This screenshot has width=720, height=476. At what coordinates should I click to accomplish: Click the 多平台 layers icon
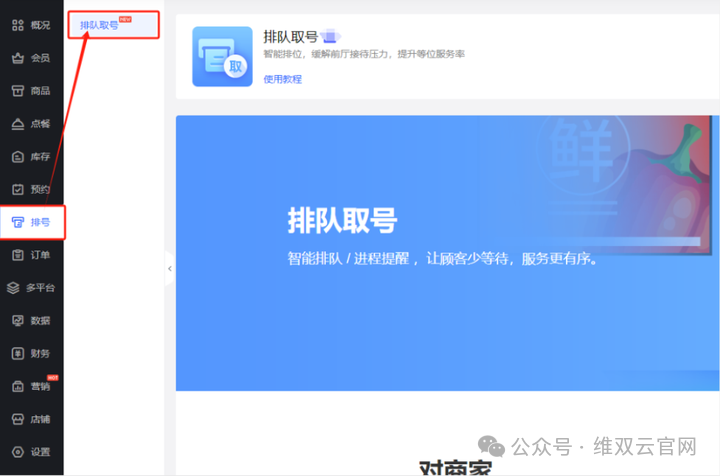pos(13,288)
